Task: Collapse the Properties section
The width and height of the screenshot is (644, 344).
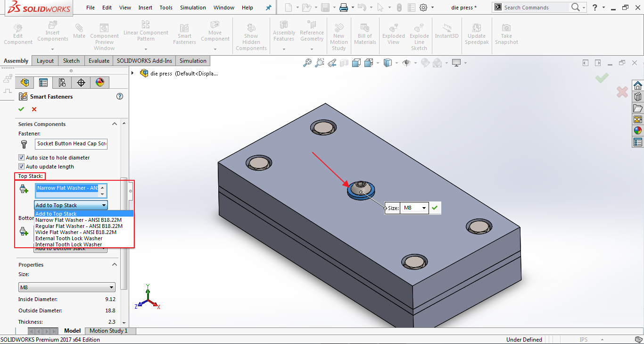Action: click(x=115, y=264)
